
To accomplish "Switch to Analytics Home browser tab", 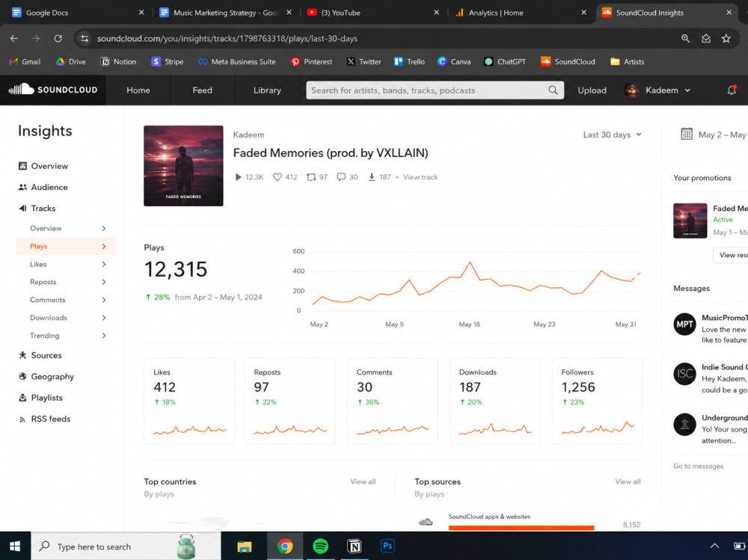I will pos(520,13).
